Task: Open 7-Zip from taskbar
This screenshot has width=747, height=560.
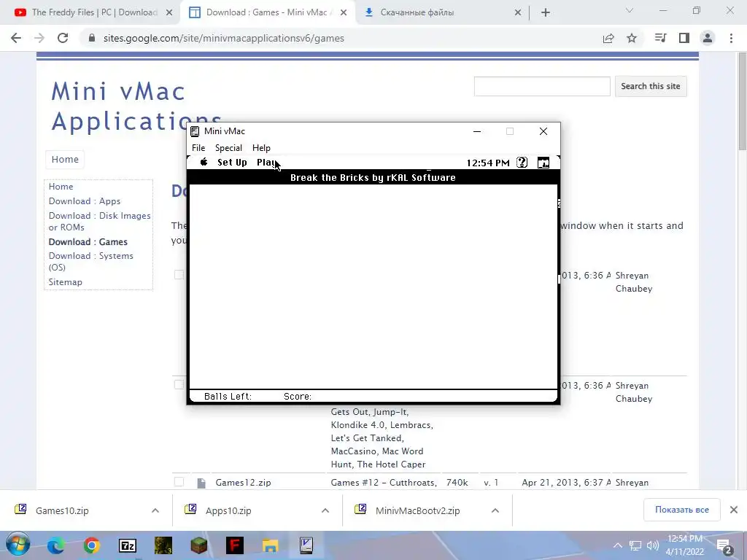Action: point(127,545)
